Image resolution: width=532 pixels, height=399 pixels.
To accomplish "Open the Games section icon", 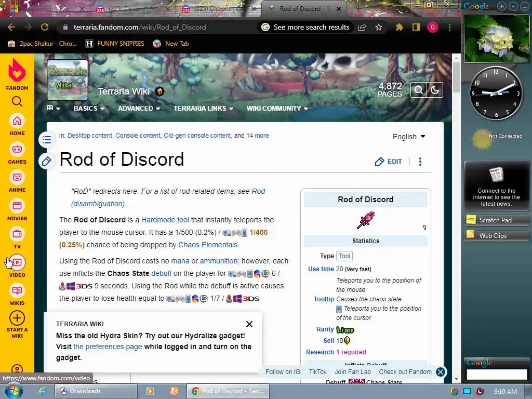I will tap(17, 149).
